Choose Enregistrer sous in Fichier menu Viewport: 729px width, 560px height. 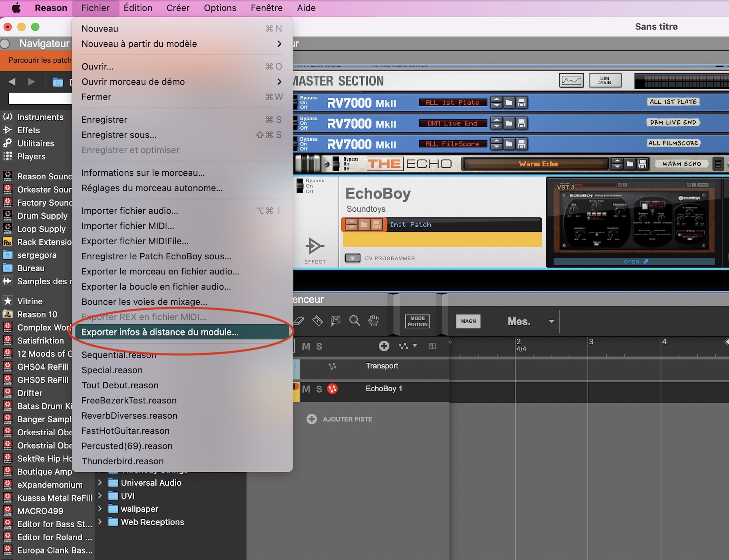(182, 135)
